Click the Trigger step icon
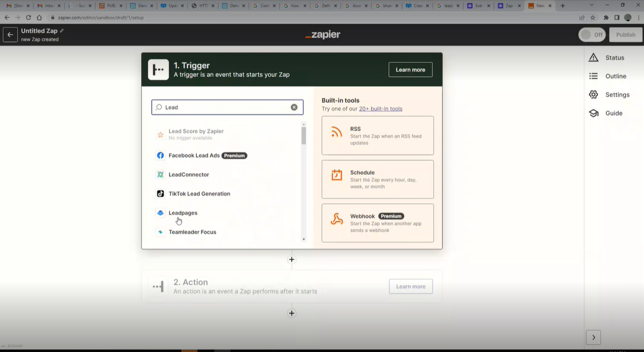The height and width of the screenshot is (352, 644). (158, 70)
